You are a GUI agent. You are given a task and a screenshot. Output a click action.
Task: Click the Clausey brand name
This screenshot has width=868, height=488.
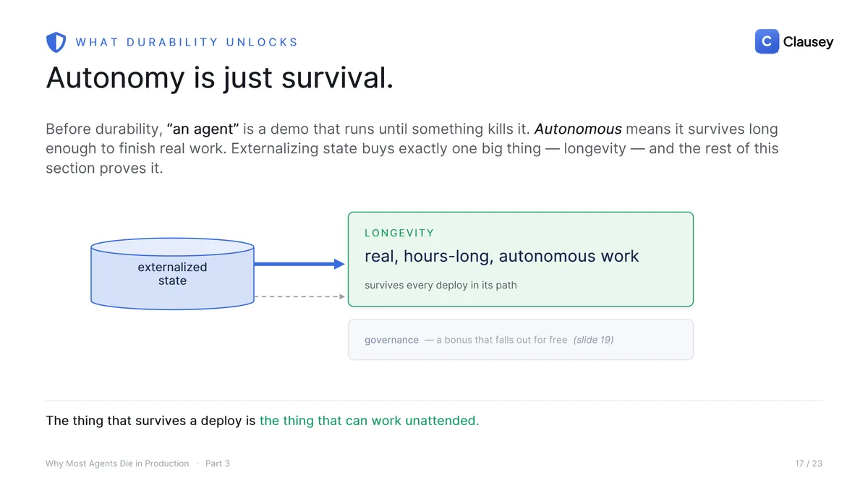tap(808, 42)
